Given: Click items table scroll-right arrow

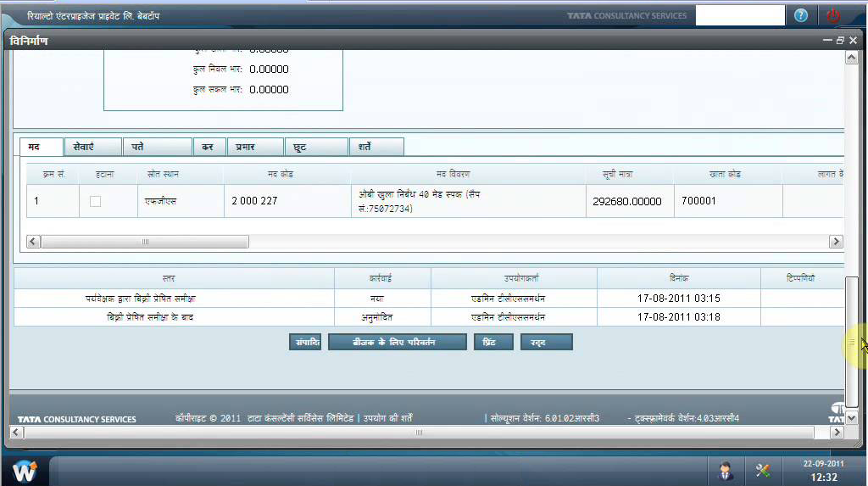Looking at the screenshot, I should tap(836, 242).
